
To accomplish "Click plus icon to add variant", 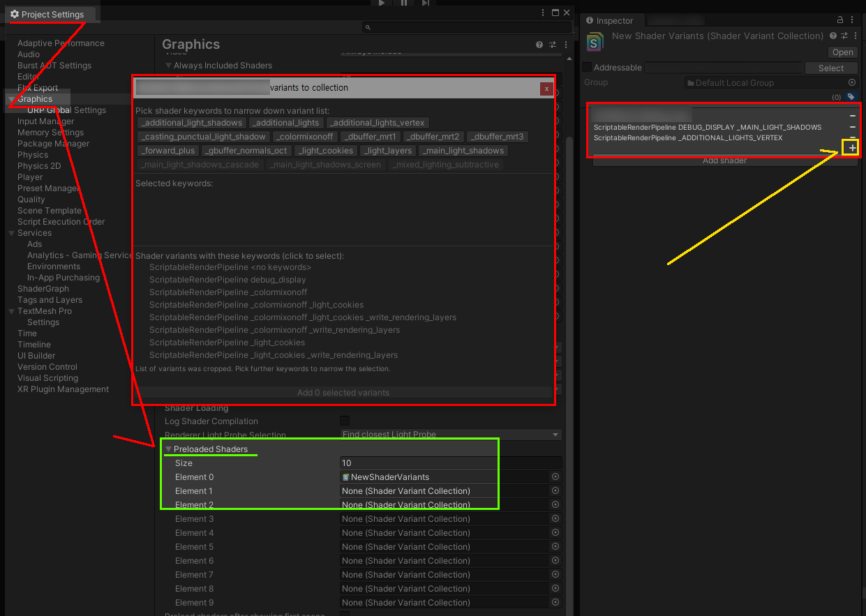I will tap(852, 148).
